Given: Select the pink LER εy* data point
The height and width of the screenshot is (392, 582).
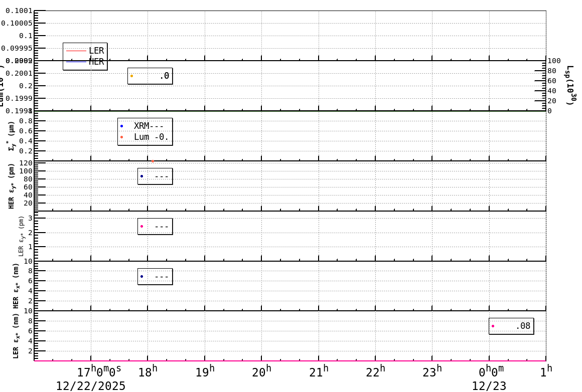Looking at the screenshot, I should (141, 226).
